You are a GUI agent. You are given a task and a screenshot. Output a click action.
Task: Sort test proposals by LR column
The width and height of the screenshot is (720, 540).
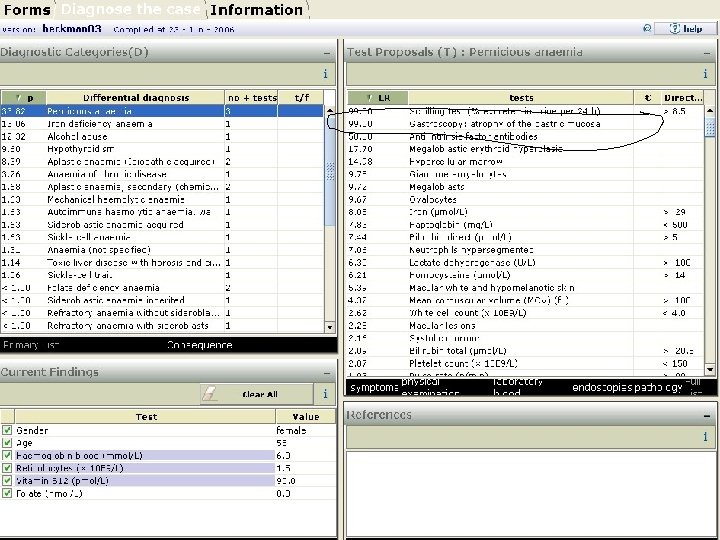pos(378,97)
